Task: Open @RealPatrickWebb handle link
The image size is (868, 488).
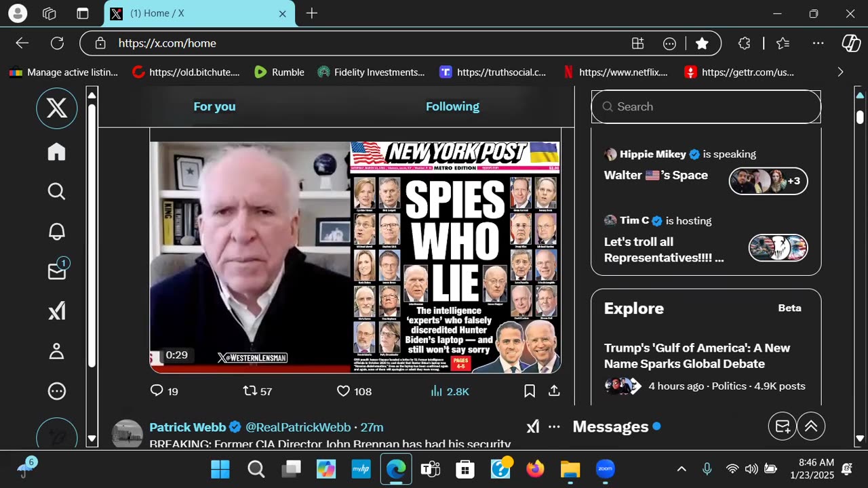Action: pyautogui.click(x=298, y=427)
